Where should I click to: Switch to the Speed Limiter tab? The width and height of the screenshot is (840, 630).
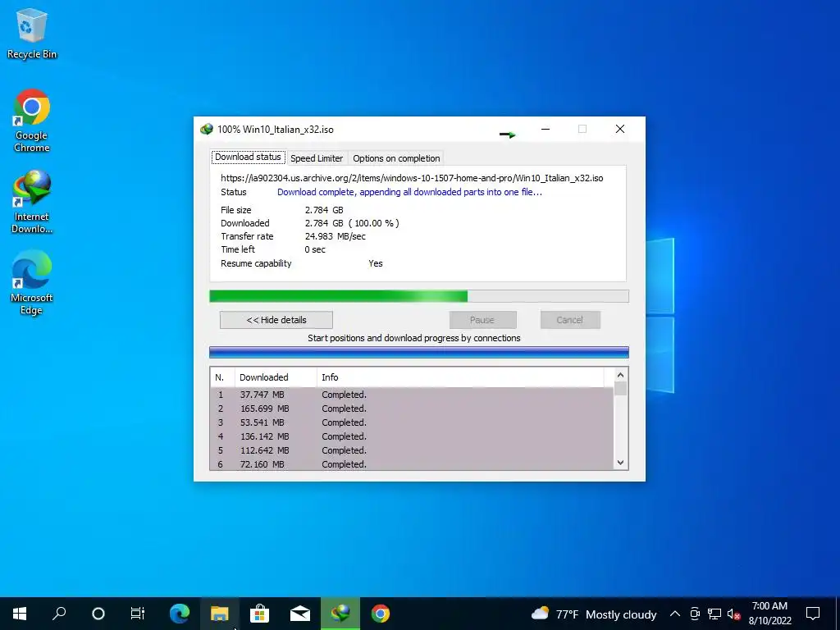[x=317, y=158]
